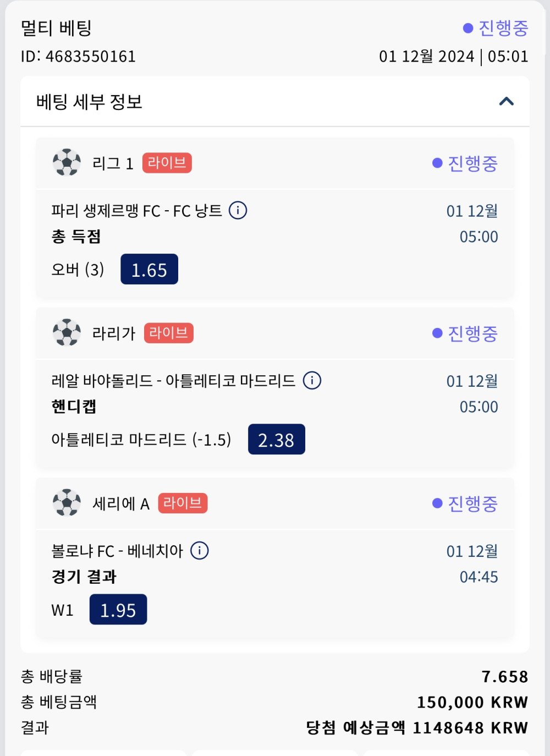
Task: Click the 진행중 status in 리그 1 row
Action: coord(465,163)
